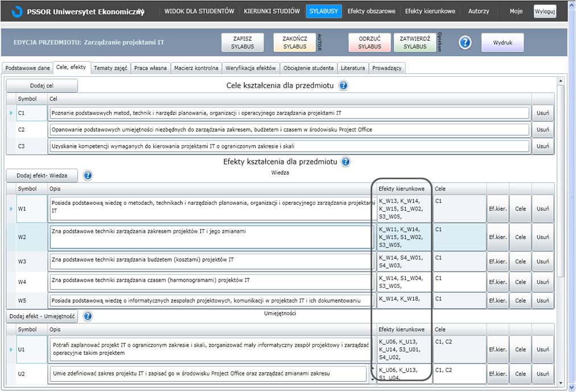Open Efekty obszarowe menu
Image resolution: width=576 pixels, height=392 pixels.
click(372, 11)
